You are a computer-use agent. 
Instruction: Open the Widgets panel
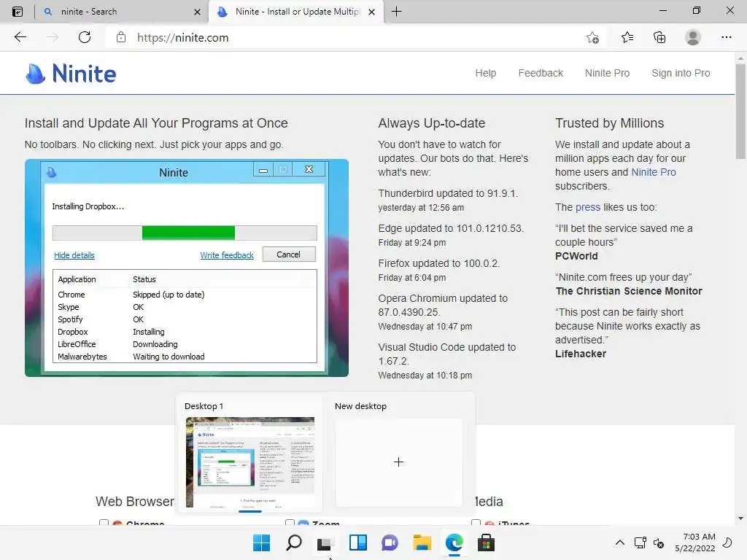(x=357, y=542)
